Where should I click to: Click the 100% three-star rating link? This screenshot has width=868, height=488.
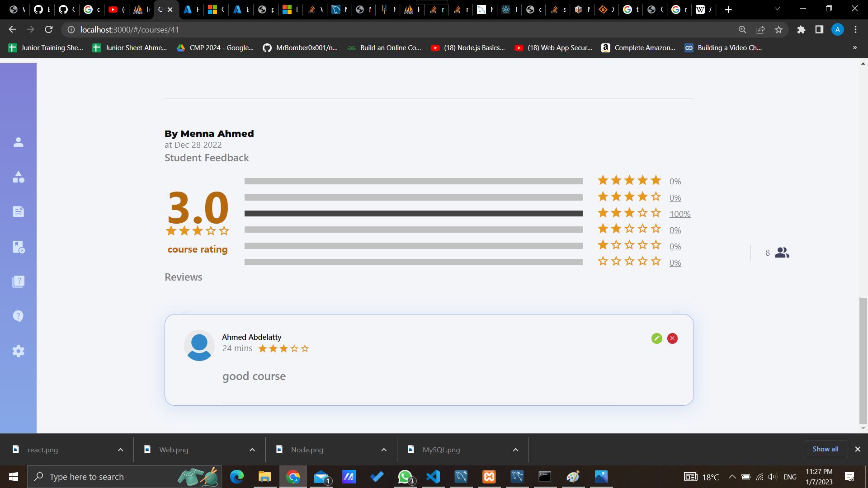(x=679, y=214)
